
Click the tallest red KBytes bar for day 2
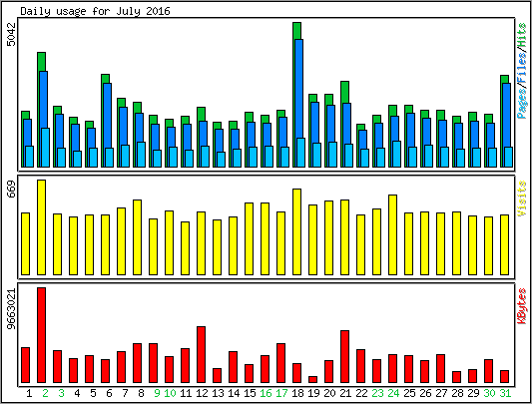tap(41, 335)
